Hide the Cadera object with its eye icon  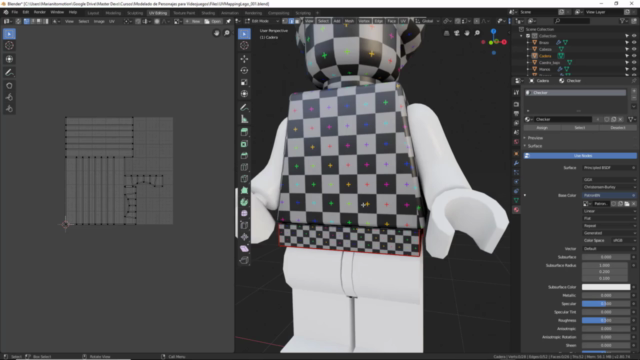pyautogui.click(x=634, y=56)
